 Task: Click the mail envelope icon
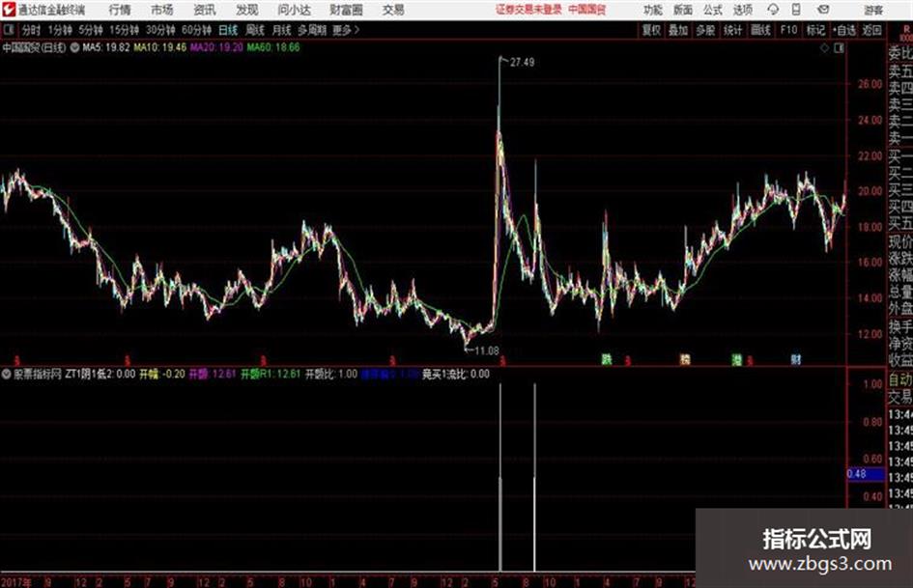(x=823, y=10)
